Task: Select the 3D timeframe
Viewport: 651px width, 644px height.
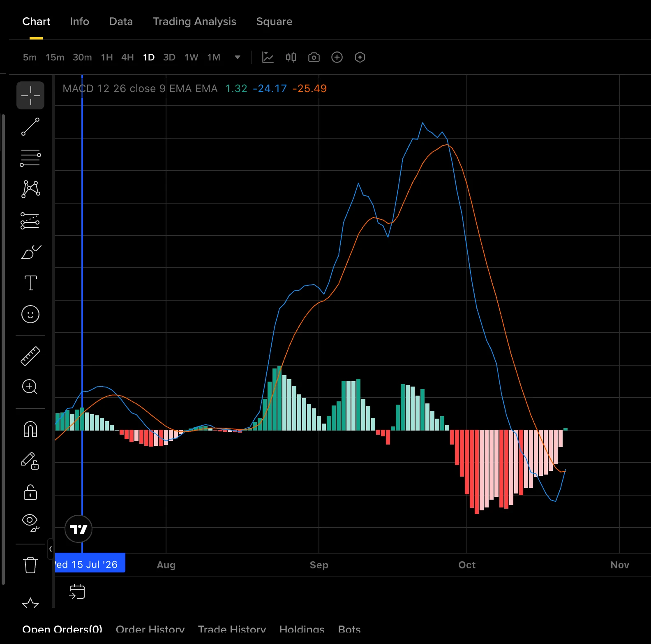Action: (169, 57)
